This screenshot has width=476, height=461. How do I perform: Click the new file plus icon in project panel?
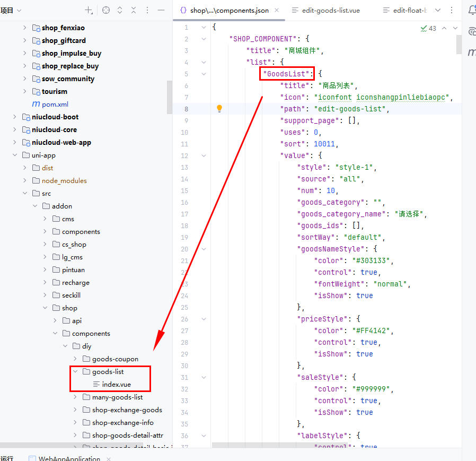(89, 11)
